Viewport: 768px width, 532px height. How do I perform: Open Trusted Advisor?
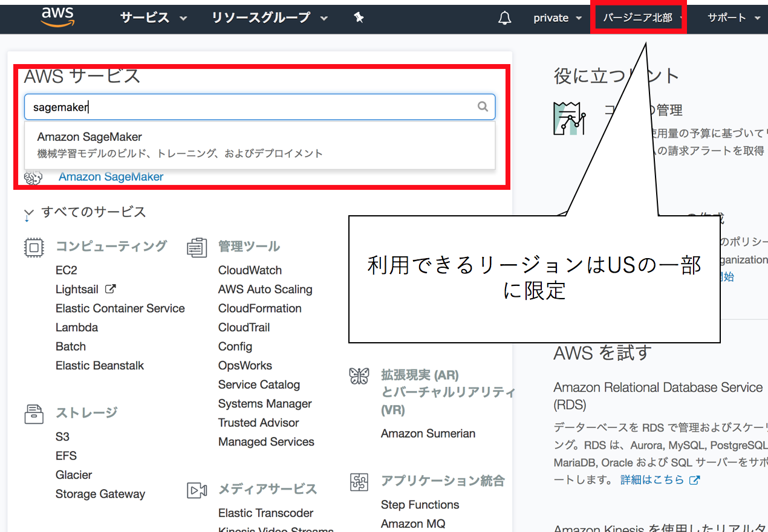click(259, 423)
